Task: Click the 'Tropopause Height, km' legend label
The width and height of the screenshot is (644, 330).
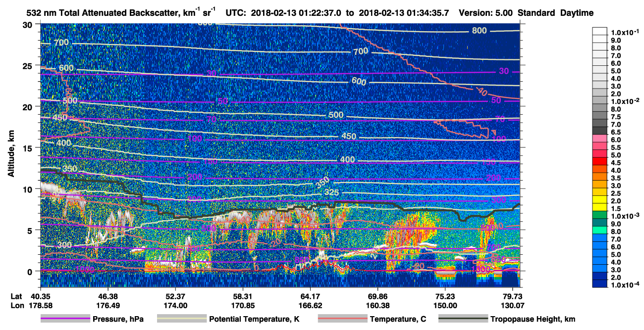Action: coord(533,319)
